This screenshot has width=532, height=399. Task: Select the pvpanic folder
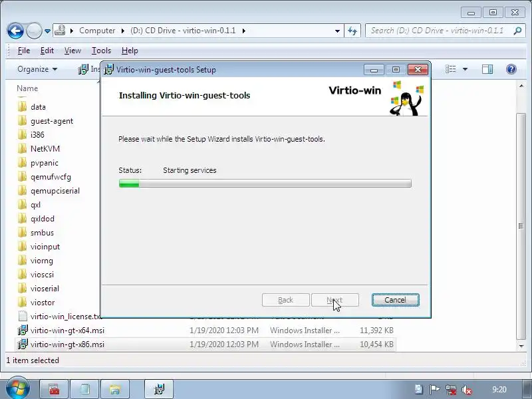coord(44,163)
